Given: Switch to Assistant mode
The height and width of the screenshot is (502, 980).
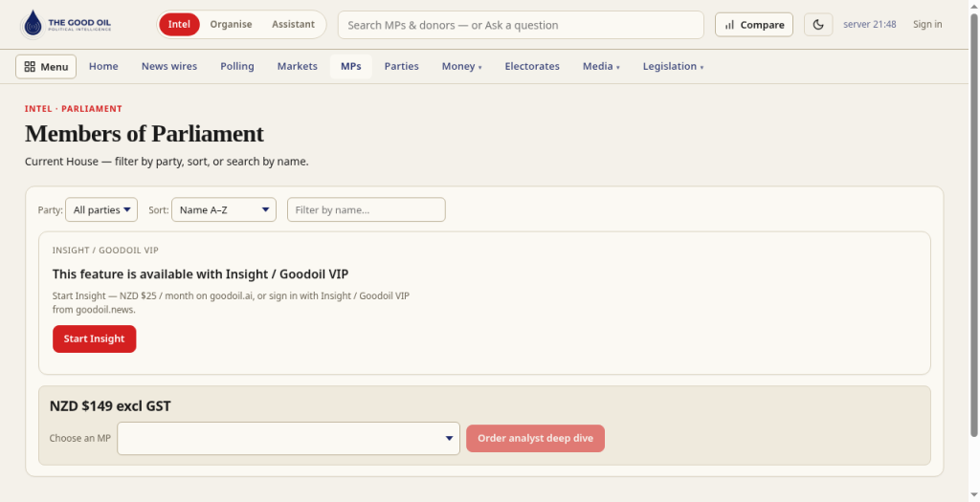Looking at the screenshot, I should [293, 24].
